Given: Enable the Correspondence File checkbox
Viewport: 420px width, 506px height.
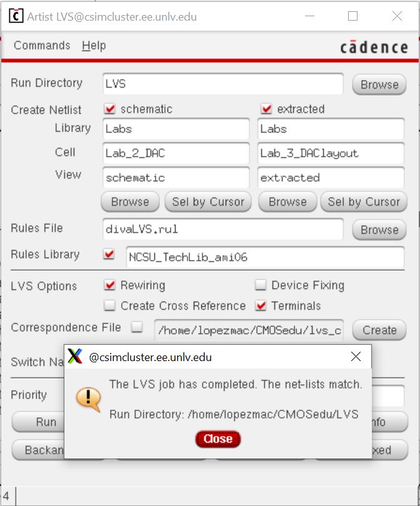Looking at the screenshot, I should (x=137, y=327).
